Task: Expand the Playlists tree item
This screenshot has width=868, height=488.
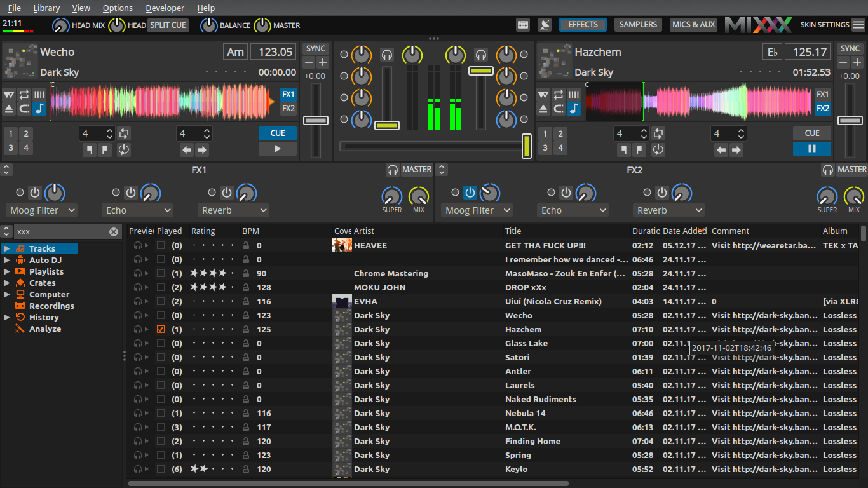Action: point(7,272)
